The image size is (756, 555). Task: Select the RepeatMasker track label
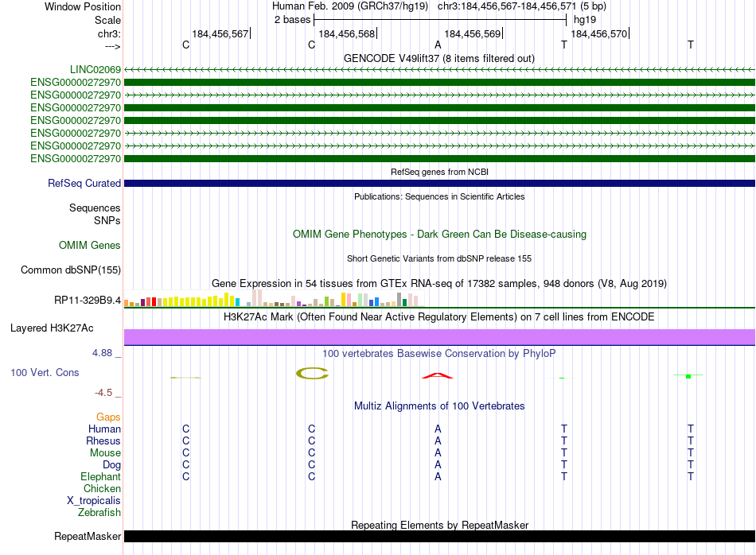(88, 536)
